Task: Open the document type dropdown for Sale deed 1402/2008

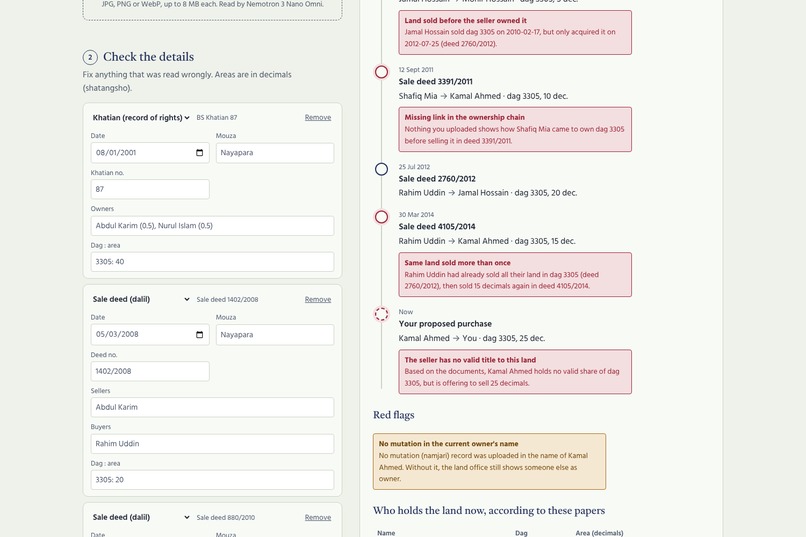Action: [x=141, y=299]
